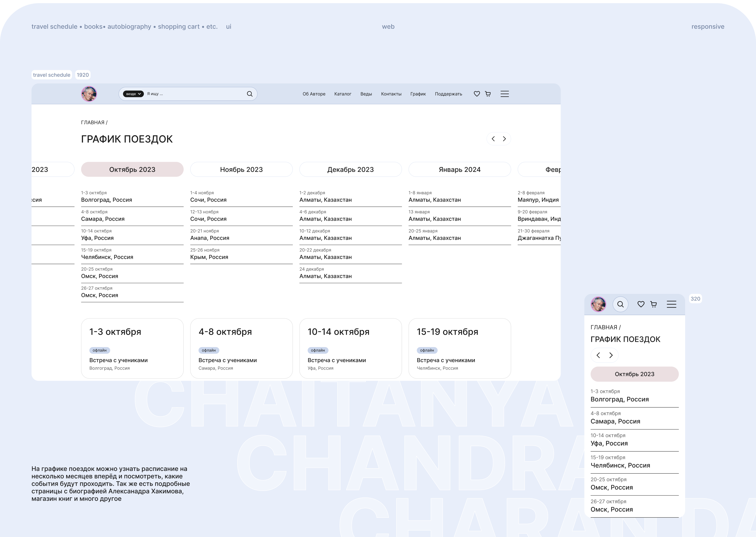Click the "25-26 ноября Крым, Россия" row
The width and height of the screenshot is (756, 537).
241,255
